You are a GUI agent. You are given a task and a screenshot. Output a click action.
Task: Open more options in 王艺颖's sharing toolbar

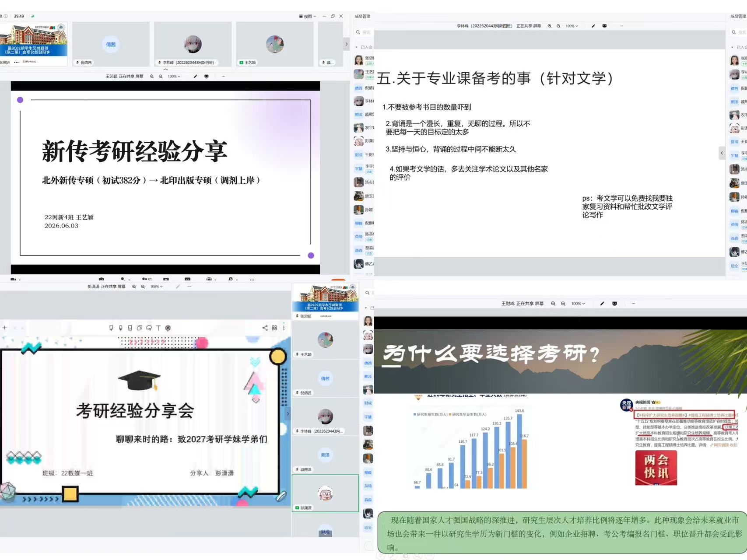pyautogui.click(x=223, y=76)
